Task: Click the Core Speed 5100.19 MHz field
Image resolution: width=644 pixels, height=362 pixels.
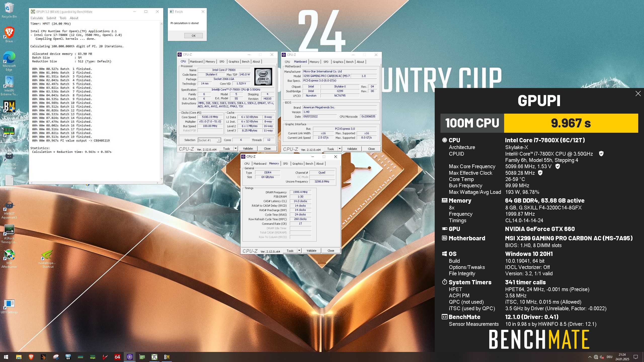Action: click(x=210, y=117)
